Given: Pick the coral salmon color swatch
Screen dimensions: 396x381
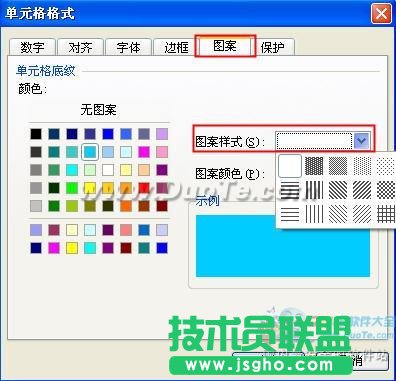Looking at the screenshot, I should click(x=126, y=230).
